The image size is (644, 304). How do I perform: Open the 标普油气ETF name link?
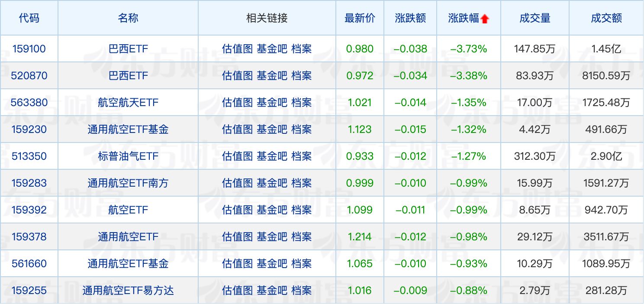click(x=128, y=156)
